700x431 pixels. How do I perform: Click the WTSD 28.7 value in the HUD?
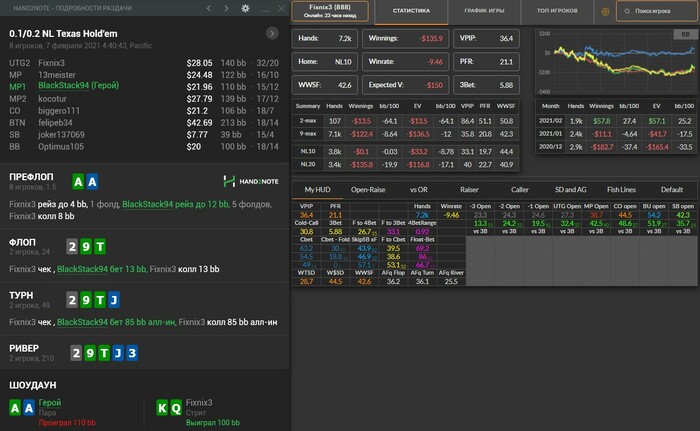[306, 282]
